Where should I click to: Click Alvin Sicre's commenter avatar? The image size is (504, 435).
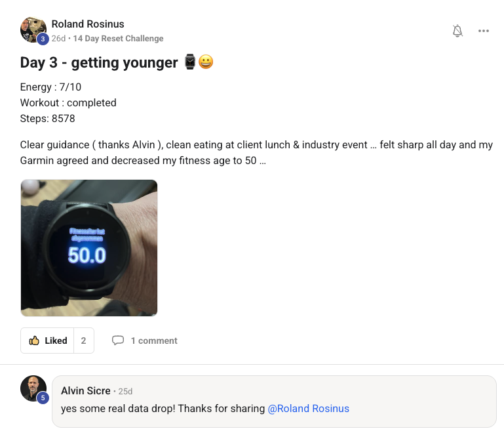(x=33, y=388)
